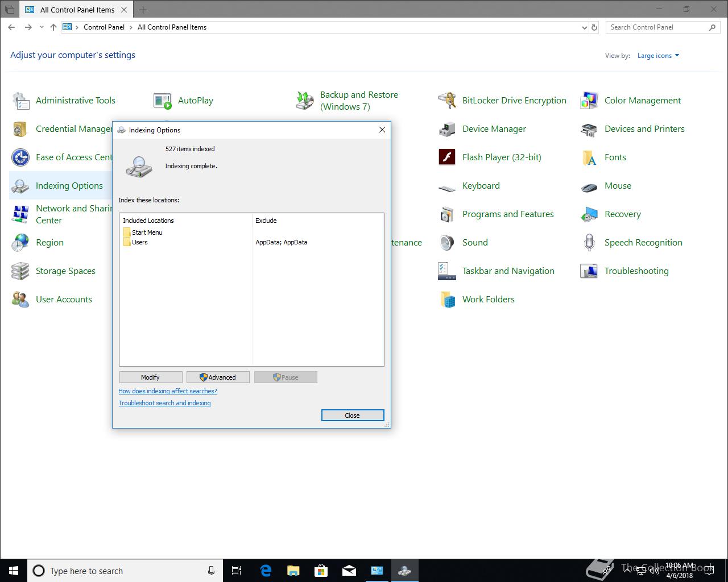
Task: Click the taskbar 'Type here to search' box
Action: 125,571
